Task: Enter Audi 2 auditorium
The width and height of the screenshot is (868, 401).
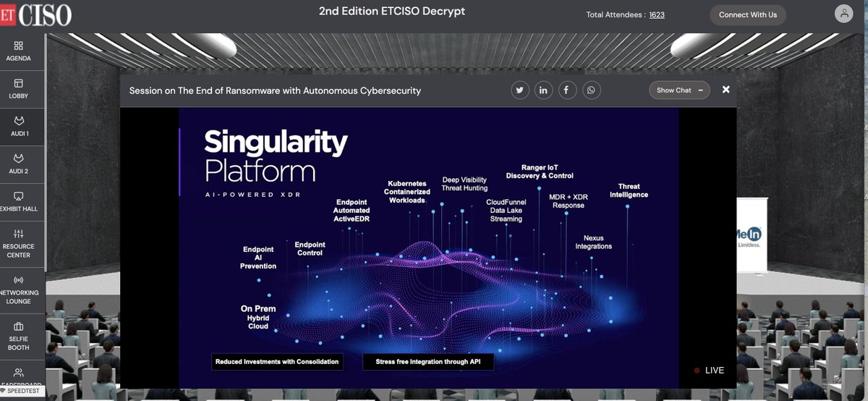Action: tap(19, 164)
